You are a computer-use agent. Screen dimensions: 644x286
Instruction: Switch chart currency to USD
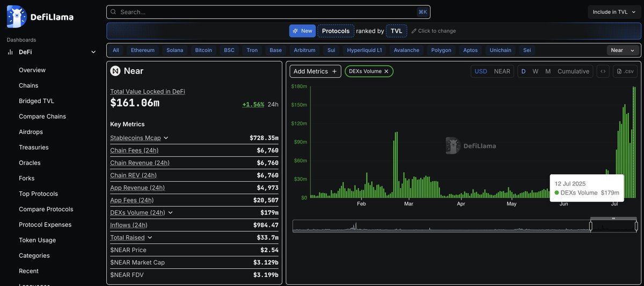[481, 71]
